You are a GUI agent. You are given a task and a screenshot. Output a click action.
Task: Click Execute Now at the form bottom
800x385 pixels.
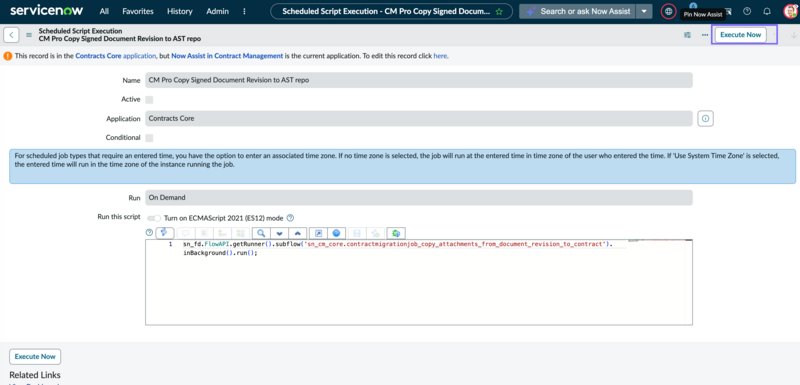tap(35, 356)
